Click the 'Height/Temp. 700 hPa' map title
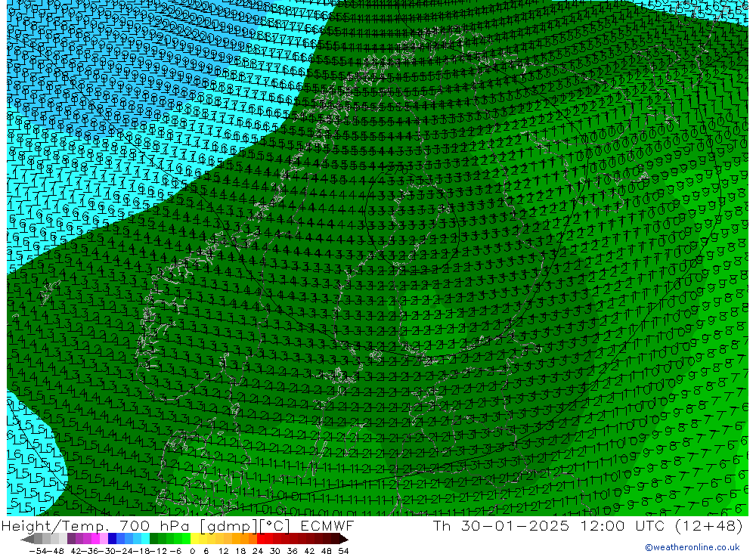The height and width of the screenshot is (554, 756). (x=95, y=526)
